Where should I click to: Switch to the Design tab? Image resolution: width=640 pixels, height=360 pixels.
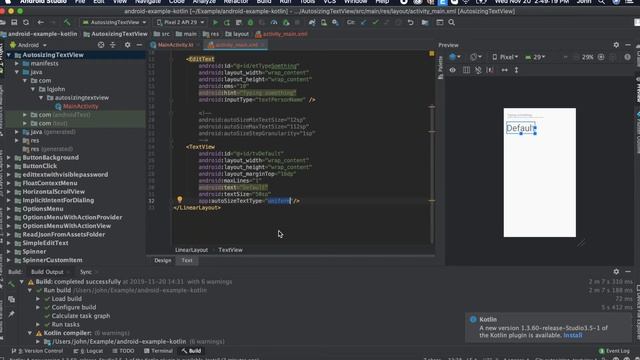162,260
